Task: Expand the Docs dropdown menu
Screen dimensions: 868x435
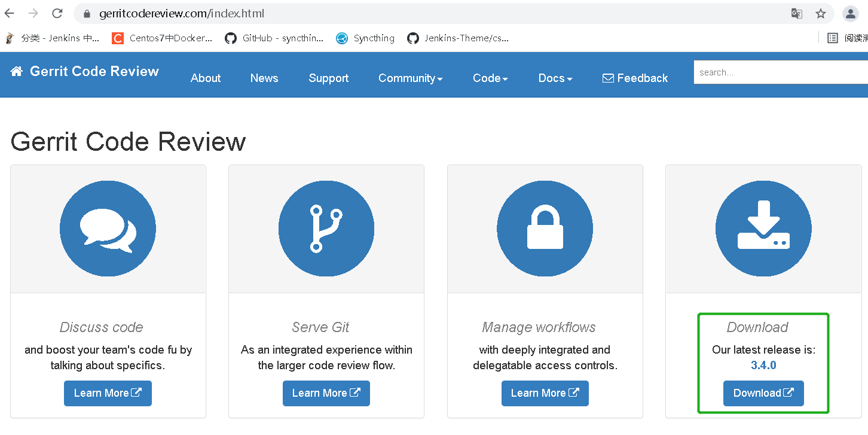Action: tap(555, 78)
